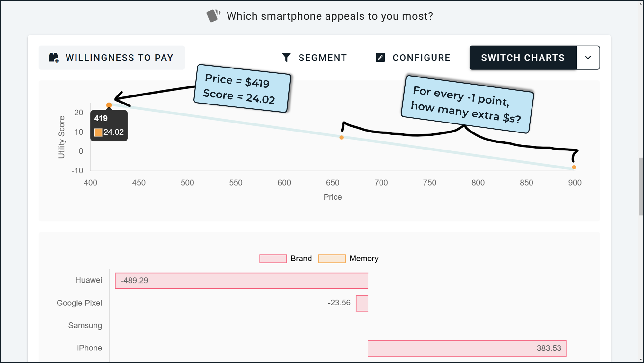Image resolution: width=644 pixels, height=363 pixels.
Task: Open the Segment filter option
Action: (322, 58)
